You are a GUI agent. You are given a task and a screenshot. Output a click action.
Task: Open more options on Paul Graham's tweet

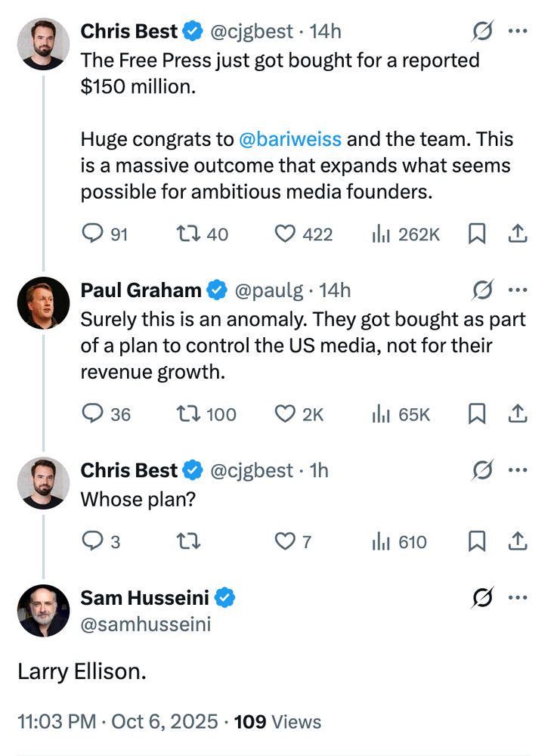[x=518, y=290]
